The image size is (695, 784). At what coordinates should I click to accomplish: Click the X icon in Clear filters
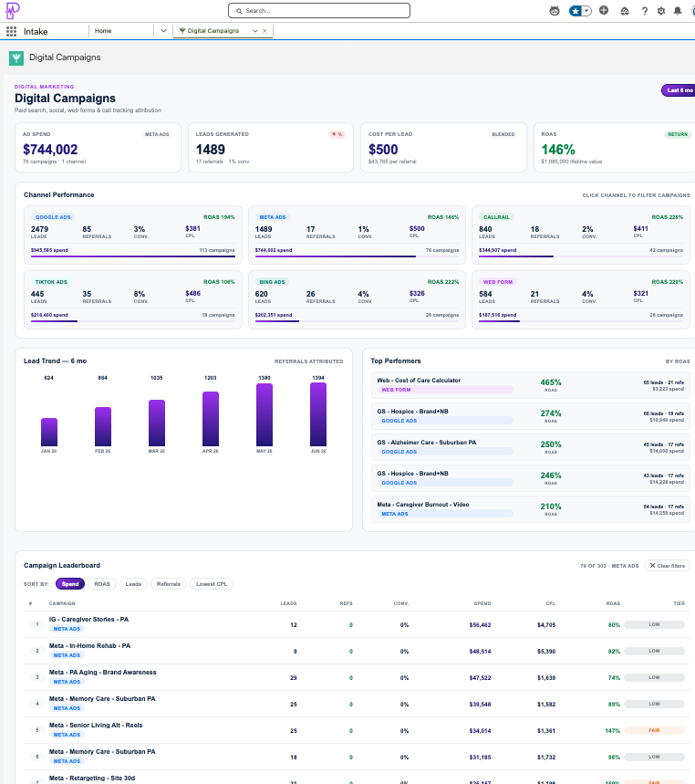[x=652, y=566]
